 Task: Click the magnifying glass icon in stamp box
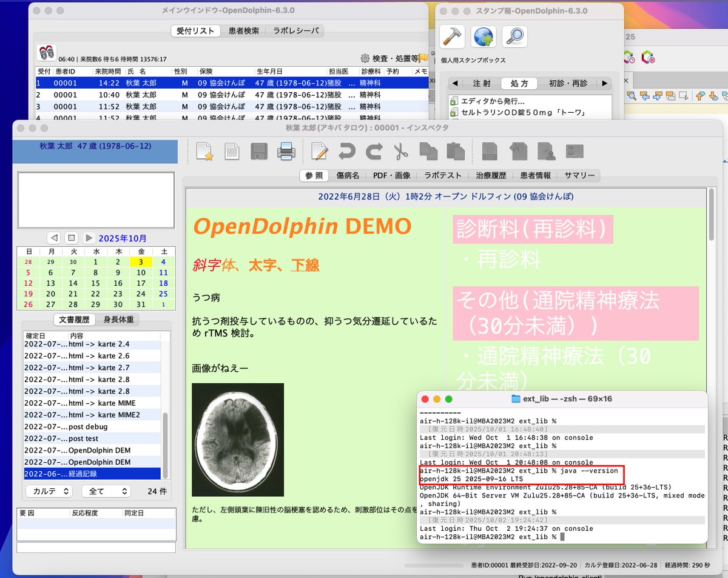pos(514,36)
